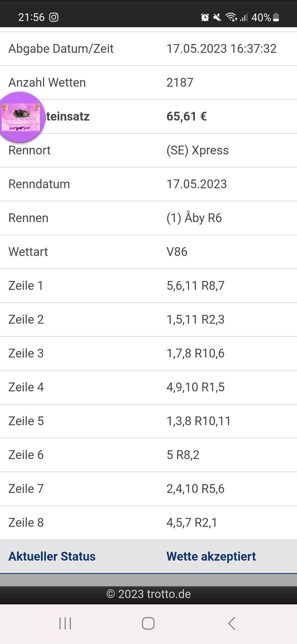Tap the Rennort (SE) Xpress value
The width and height of the screenshot is (297, 644).
[x=197, y=150]
